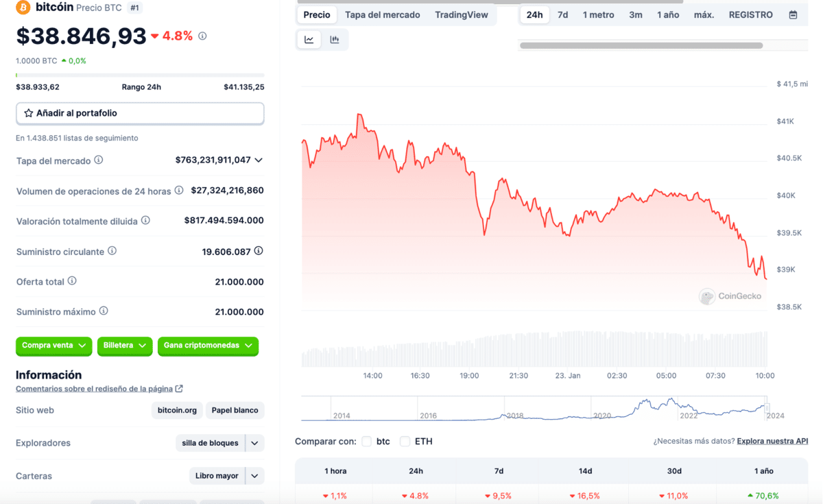Screen dimensions: 823x504
Task: Open the Libro mayor carteras dropdown
Action: (x=226, y=475)
